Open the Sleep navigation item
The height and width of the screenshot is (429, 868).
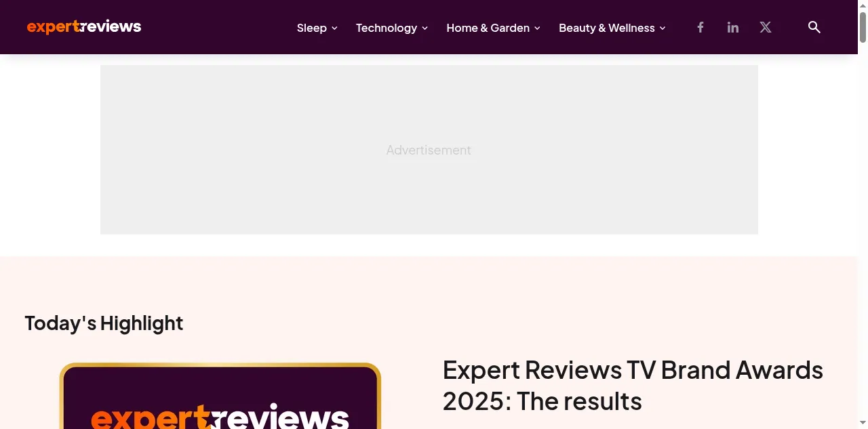coord(312,28)
